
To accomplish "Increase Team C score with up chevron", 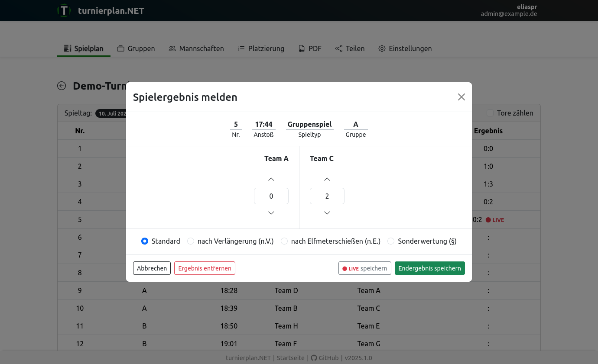I will pyautogui.click(x=327, y=179).
